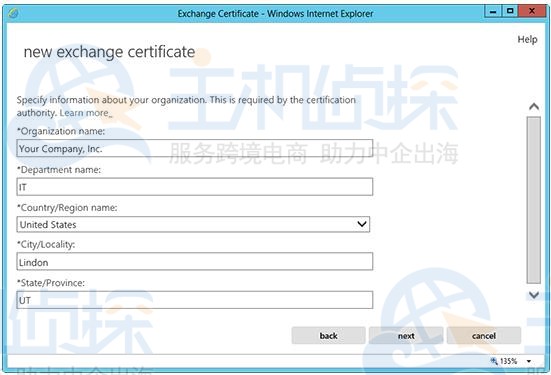Viewport: 551px width, 375px height.
Task: Focus the Organization name field
Action: click(x=195, y=148)
